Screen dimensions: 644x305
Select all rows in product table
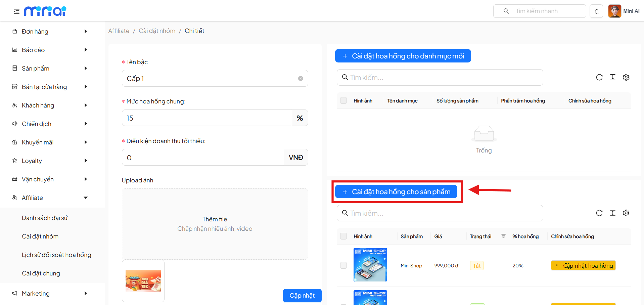(x=343, y=236)
